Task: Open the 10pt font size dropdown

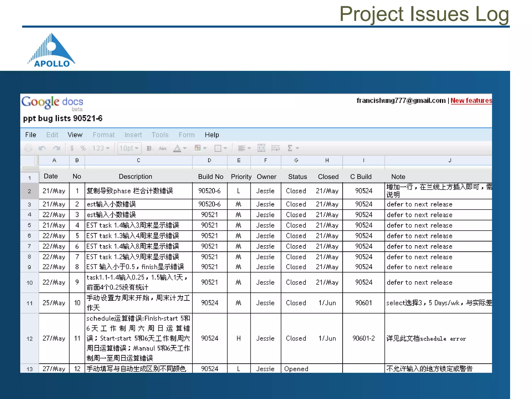Action: point(129,148)
